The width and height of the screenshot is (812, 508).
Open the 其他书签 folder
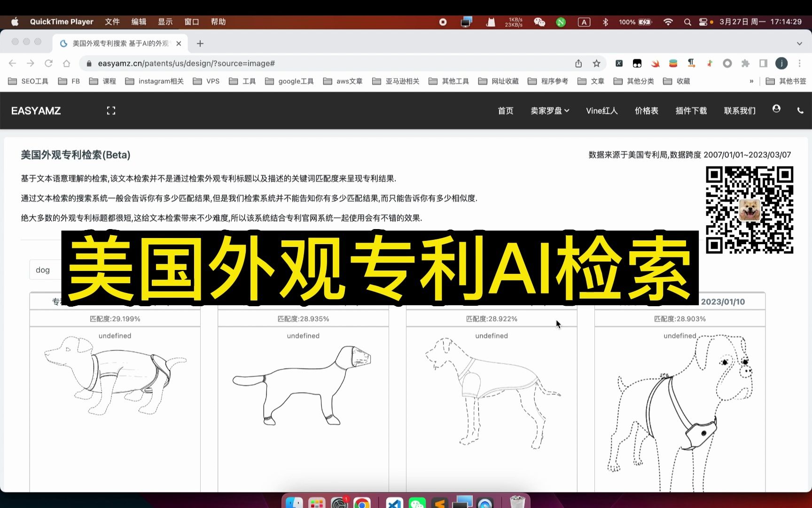coord(786,81)
